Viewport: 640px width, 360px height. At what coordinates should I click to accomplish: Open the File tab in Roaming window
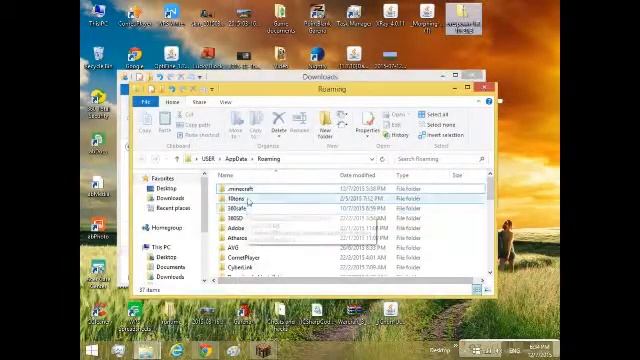coord(146,102)
